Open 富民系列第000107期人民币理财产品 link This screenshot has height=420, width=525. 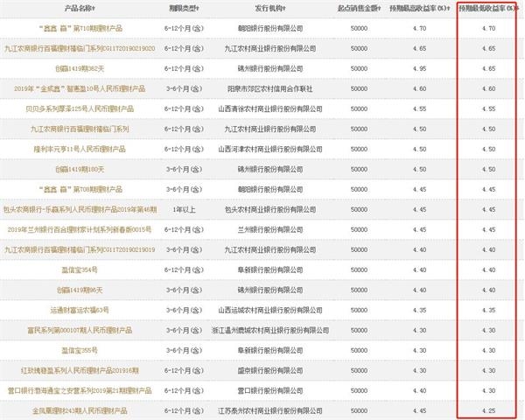click(x=80, y=330)
